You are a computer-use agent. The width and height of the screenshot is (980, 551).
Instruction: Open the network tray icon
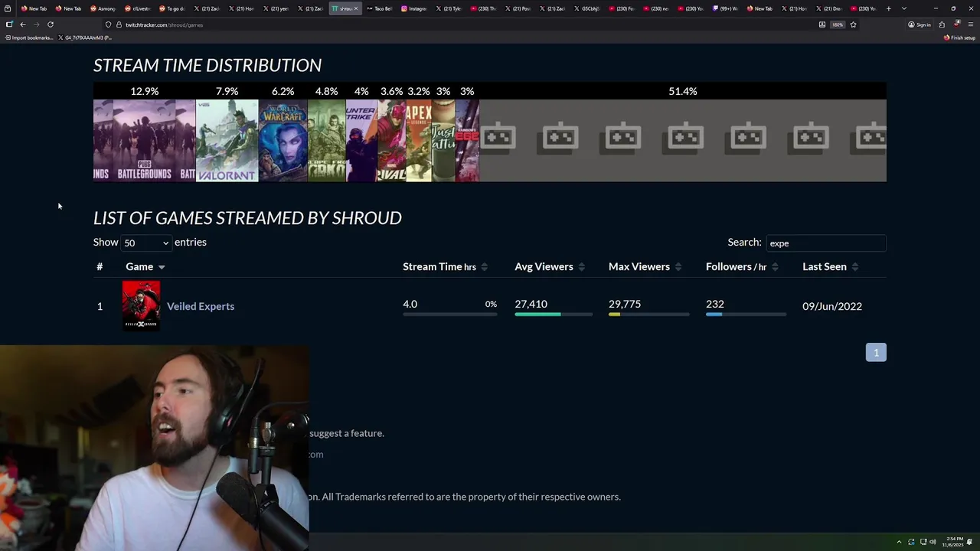(x=923, y=542)
